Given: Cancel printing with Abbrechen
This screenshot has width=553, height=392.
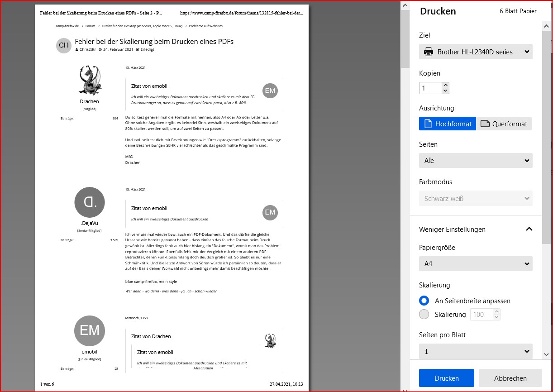Looking at the screenshot, I should coord(510,378).
